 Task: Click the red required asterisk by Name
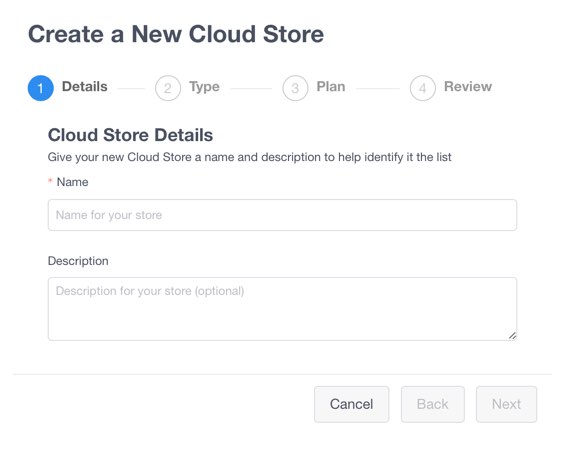pos(50,180)
